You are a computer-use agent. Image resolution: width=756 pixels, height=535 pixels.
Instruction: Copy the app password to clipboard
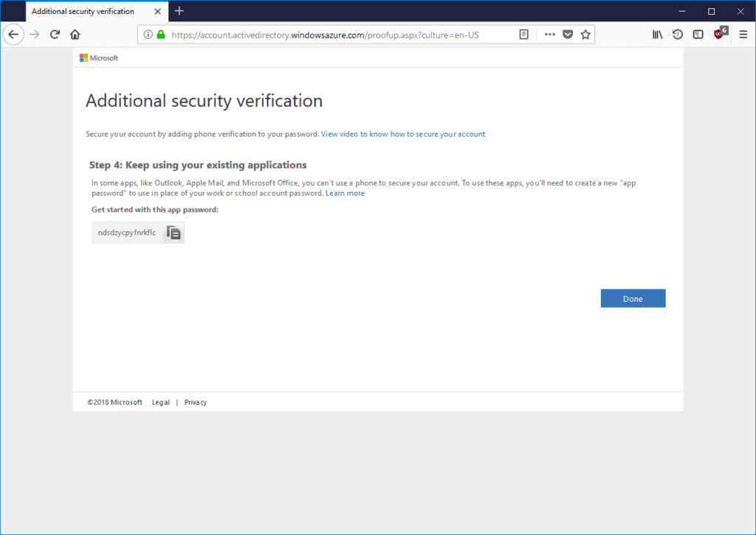pos(173,232)
